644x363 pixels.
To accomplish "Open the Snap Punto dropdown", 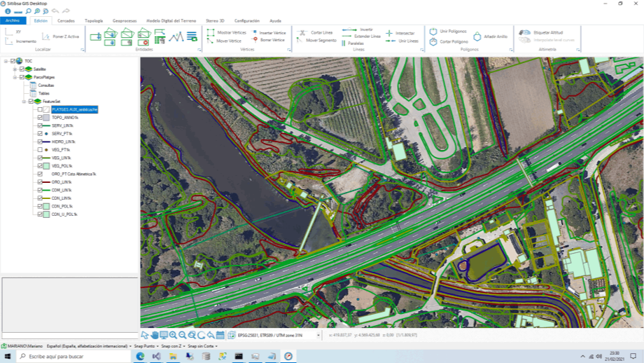I will (146, 346).
